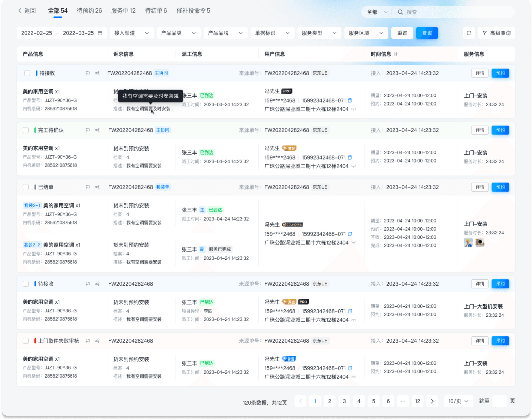
Task: Open the 催补投命令 5 tab
Action: (x=193, y=11)
